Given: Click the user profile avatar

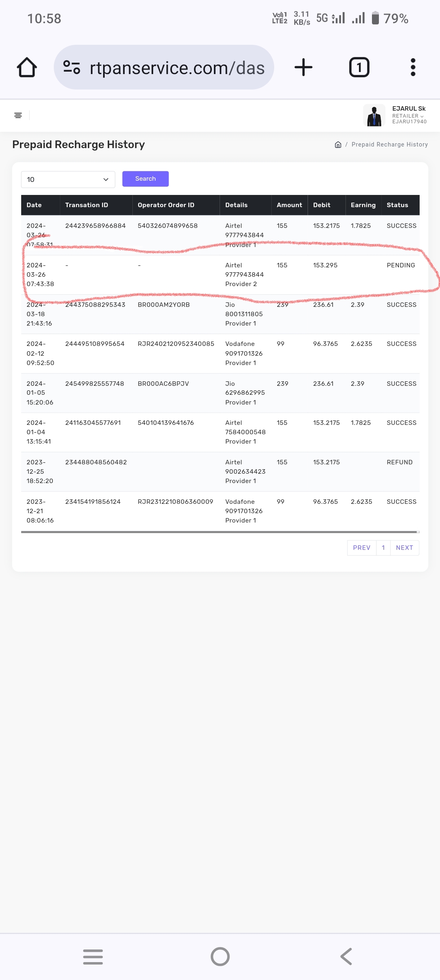Looking at the screenshot, I should tap(374, 115).
